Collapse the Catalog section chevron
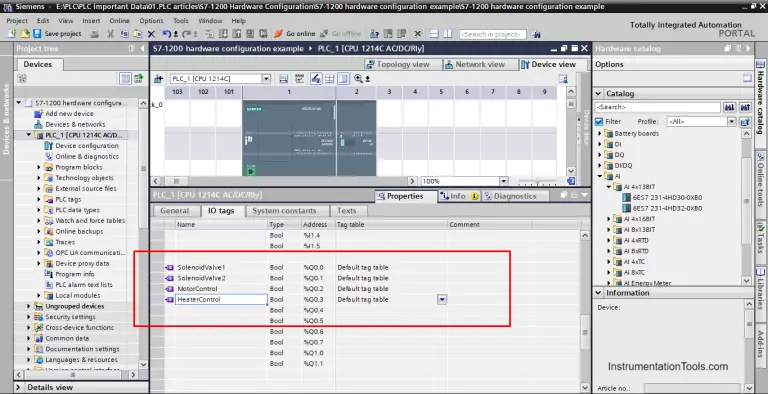The width and height of the screenshot is (768, 394). pos(599,93)
